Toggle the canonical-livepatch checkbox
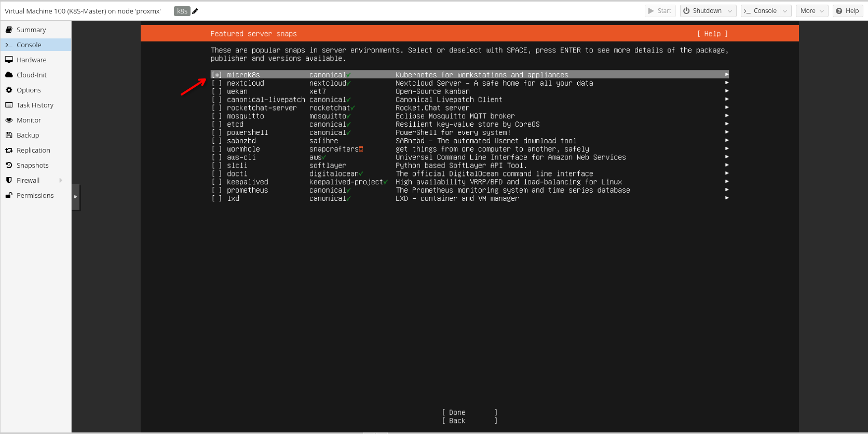 [x=216, y=100]
